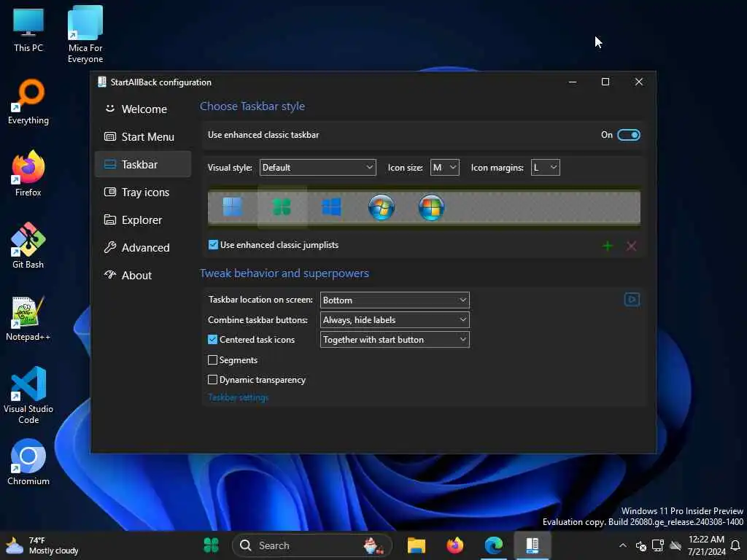Enable Dynamic transparency checkbox

tap(212, 379)
